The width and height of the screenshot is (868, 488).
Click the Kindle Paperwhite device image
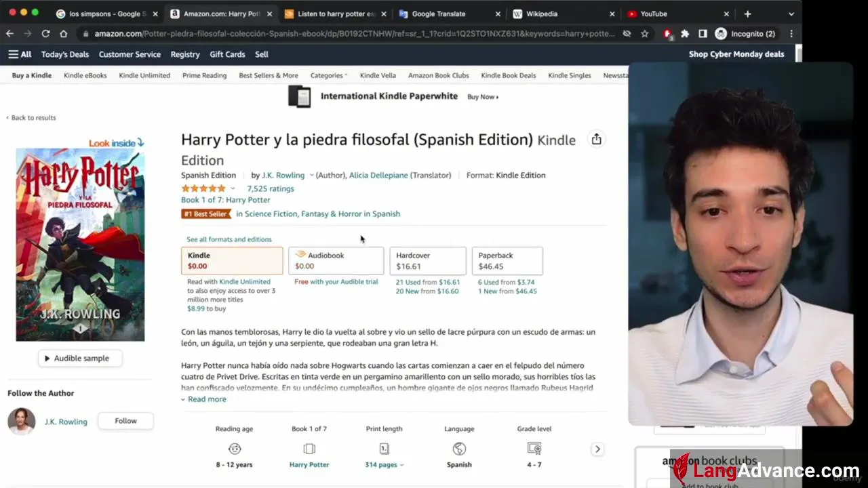pyautogui.click(x=299, y=96)
